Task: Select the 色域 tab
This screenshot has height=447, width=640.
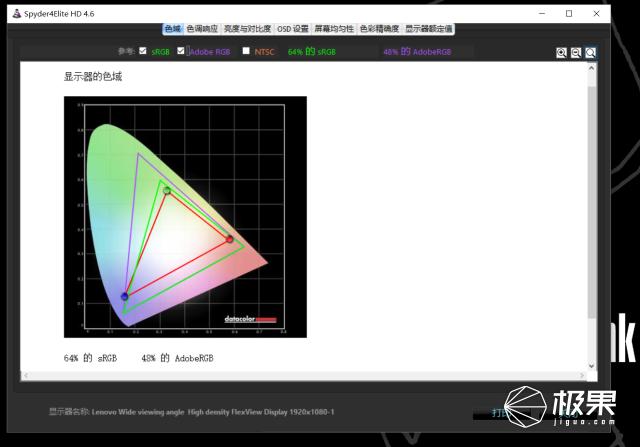Action: (172, 29)
